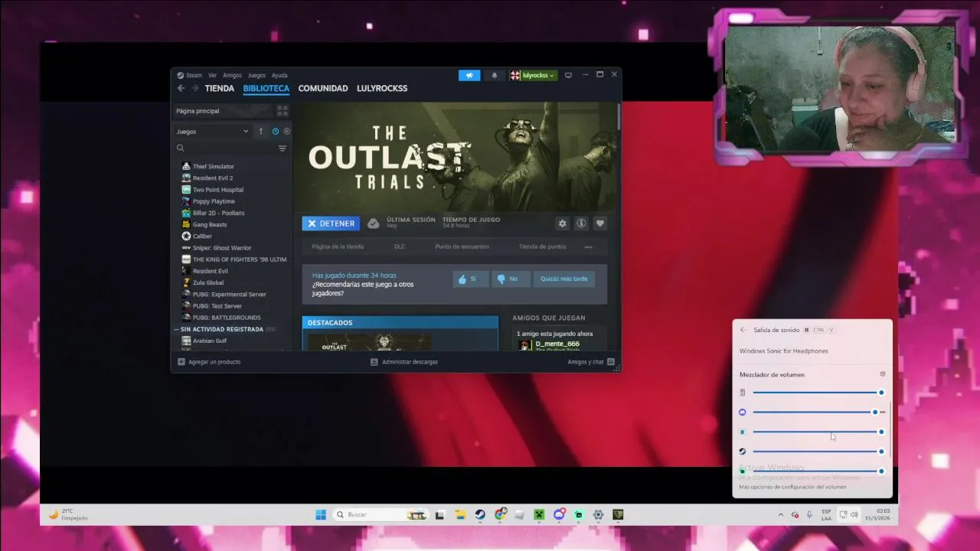Viewport: 980px width, 551px height.
Task: Click system sounds icon in volume mixer
Action: point(742,393)
